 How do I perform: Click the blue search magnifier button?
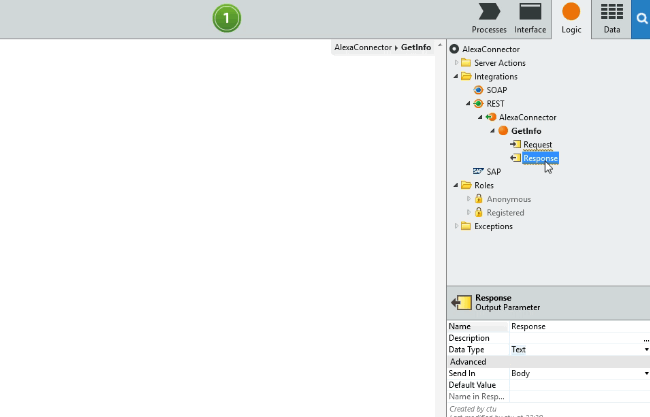pos(641,19)
